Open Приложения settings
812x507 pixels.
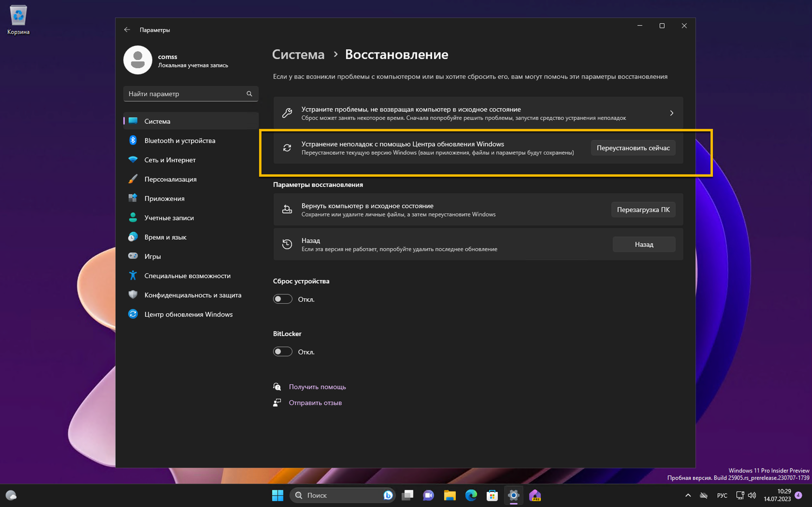pyautogui.click(x=191, y=199)
